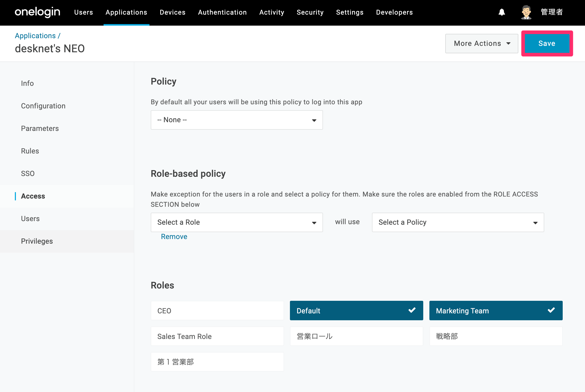The width and height of the screenshot is (585, 392).
Task: Select the 第１営業部 role tile
Action: point(217,362)
